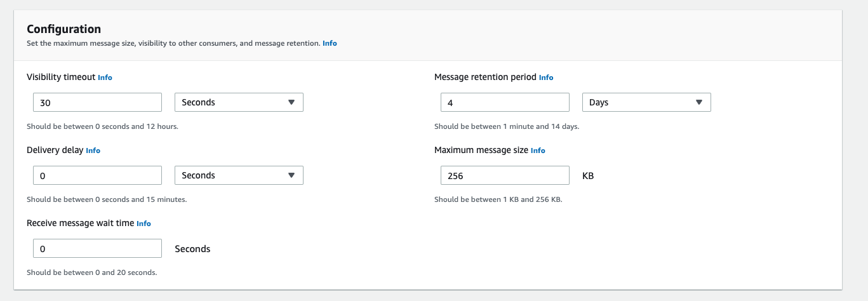Open the Visibility timeout units dropdown

[x=239, y=102]
